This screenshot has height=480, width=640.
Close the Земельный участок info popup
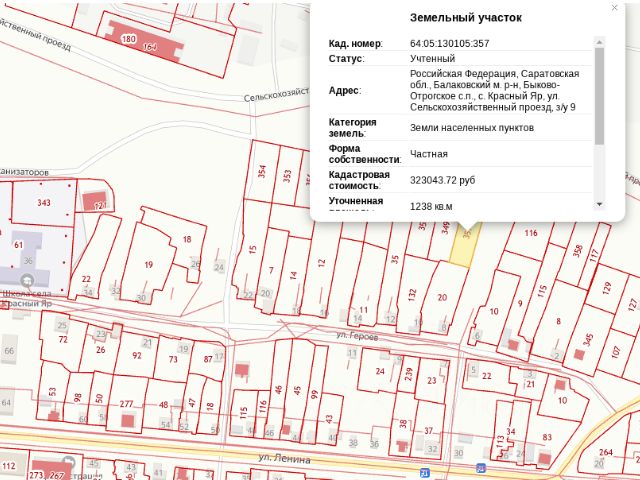pyautogui.click(x=614, y=7)
